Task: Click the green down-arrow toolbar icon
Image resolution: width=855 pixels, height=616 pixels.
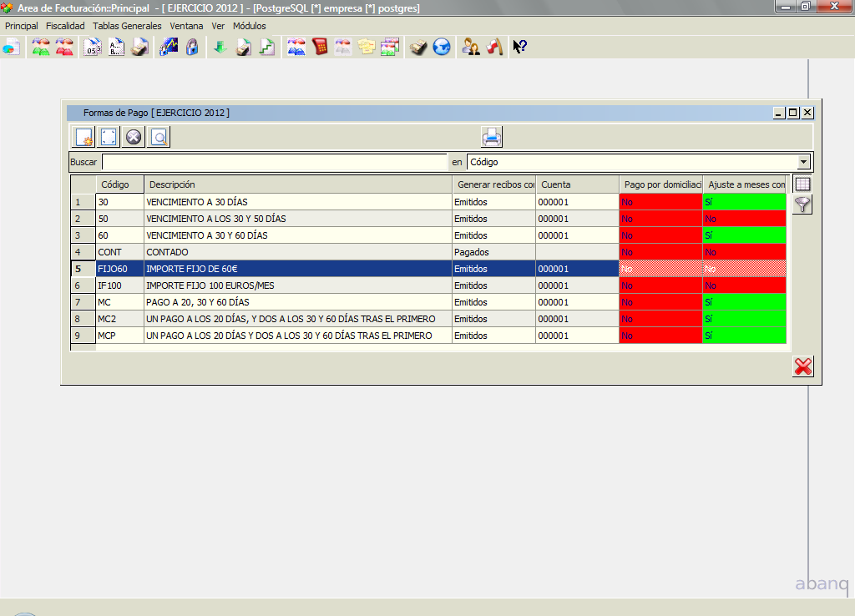Action: point(220,47)
